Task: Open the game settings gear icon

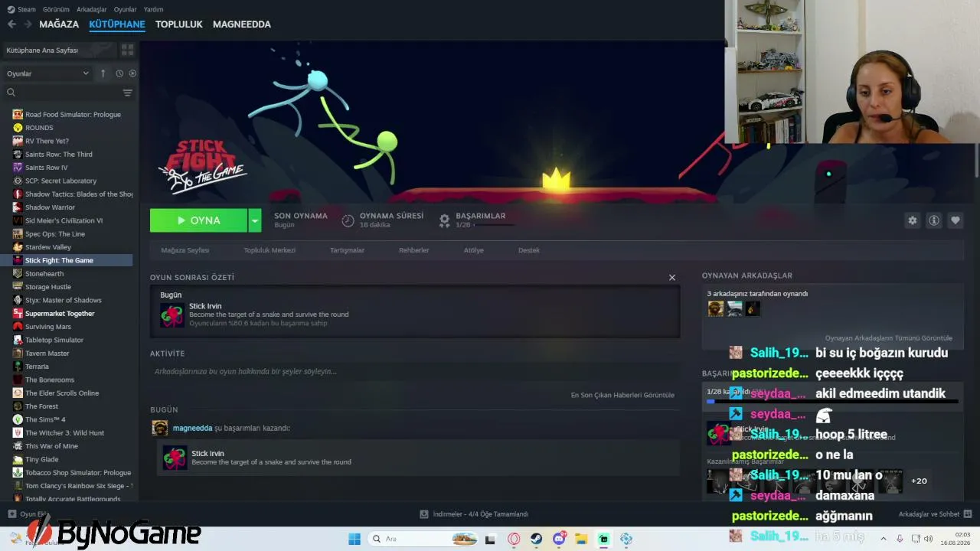Action: (912, 220)
